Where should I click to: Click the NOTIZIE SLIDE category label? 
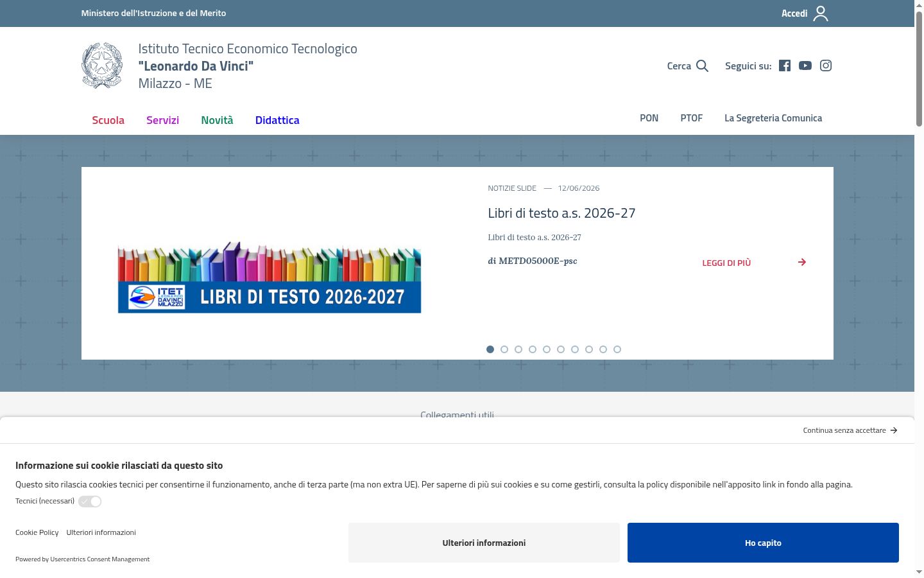click(512, 188)
